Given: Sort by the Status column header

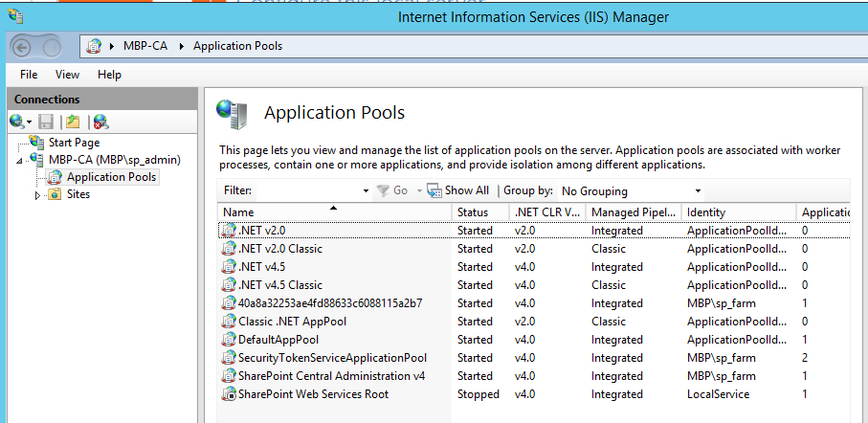Looking at the screenshot, I should pyautogui.click(x=480, y=212).
